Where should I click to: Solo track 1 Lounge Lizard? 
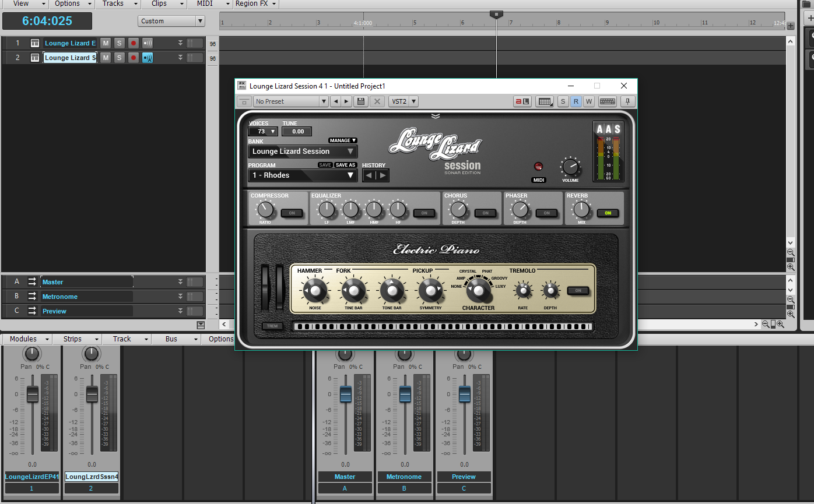coord(119,43)
